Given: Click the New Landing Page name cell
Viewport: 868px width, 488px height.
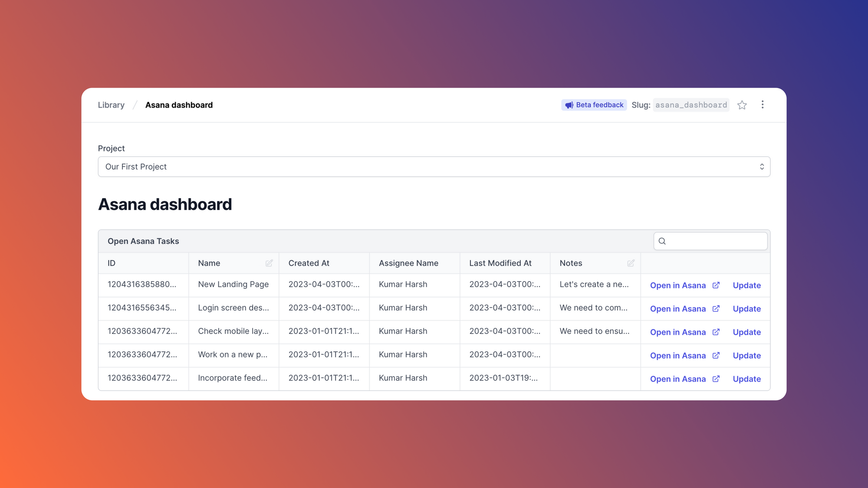Looking at the screenshot, I should click(233, 285).
